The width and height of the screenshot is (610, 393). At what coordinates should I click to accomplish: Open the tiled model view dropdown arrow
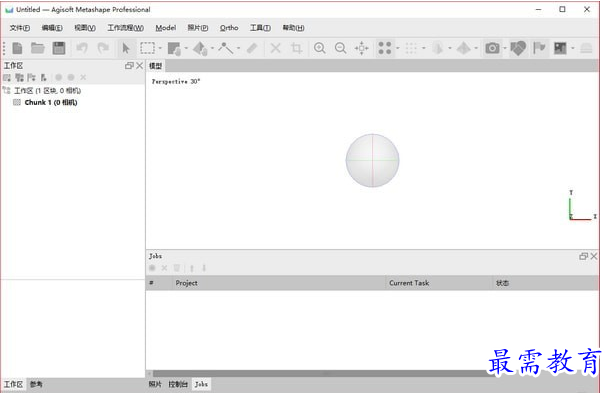coord(450,48)
